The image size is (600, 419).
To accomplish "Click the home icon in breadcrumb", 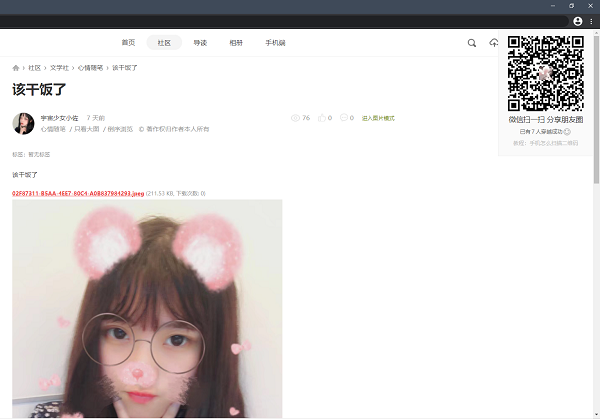I will pos(16,68).
